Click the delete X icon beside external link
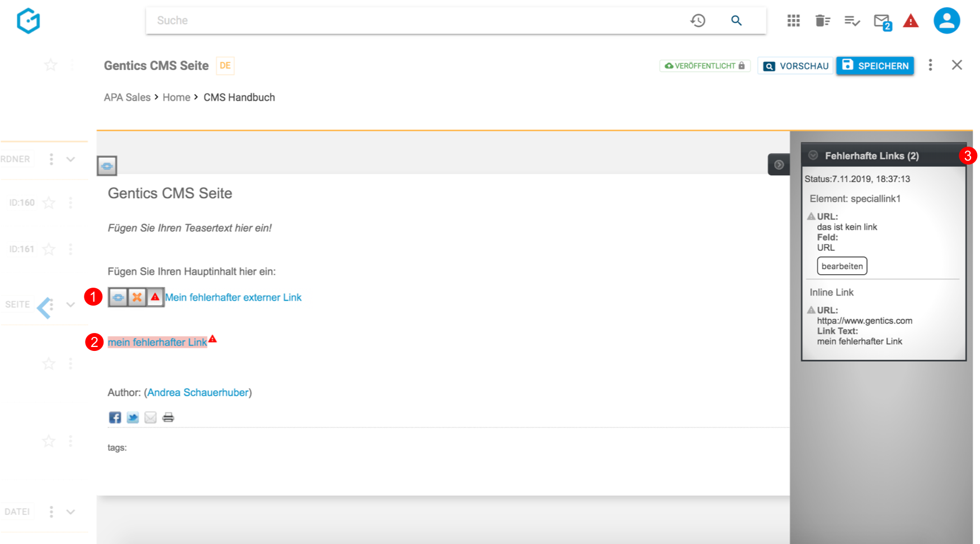The image size is (980, 544). point(136,297)
